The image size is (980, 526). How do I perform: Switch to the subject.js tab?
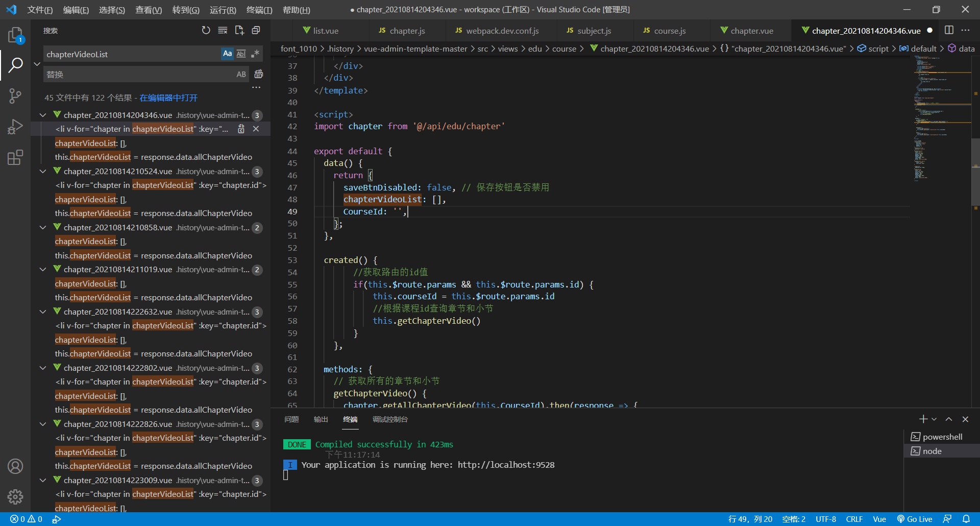click(x=594, y=31)
